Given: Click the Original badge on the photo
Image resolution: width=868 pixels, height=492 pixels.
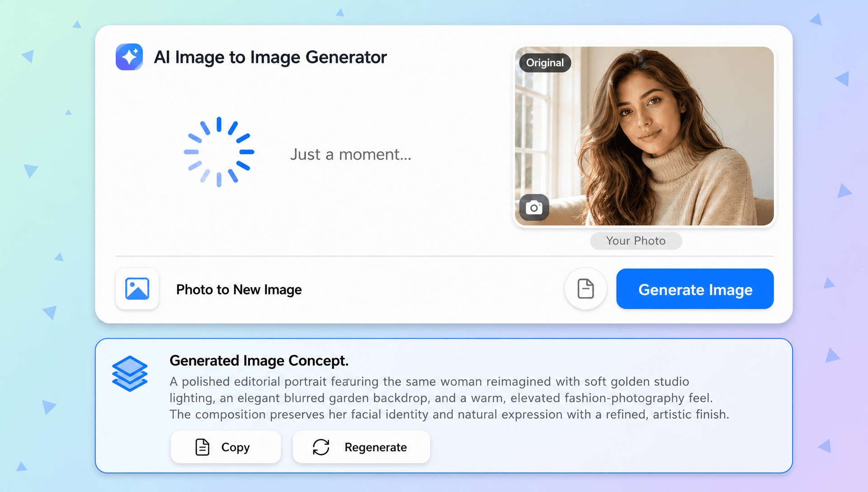Looking at the screenshot, I should [545, 63].
